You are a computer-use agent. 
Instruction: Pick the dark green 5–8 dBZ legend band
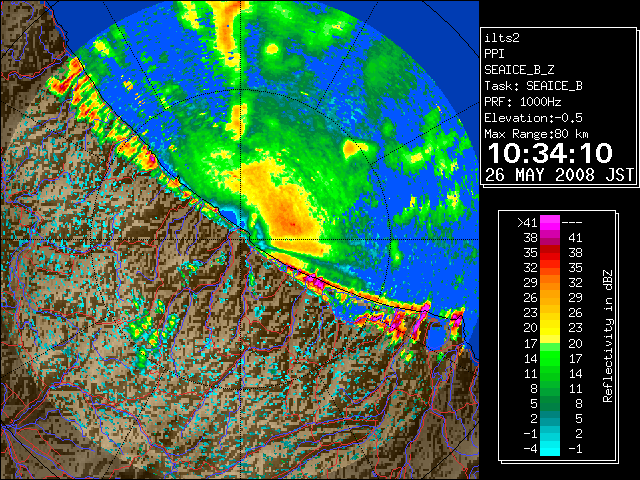[550, 403]
